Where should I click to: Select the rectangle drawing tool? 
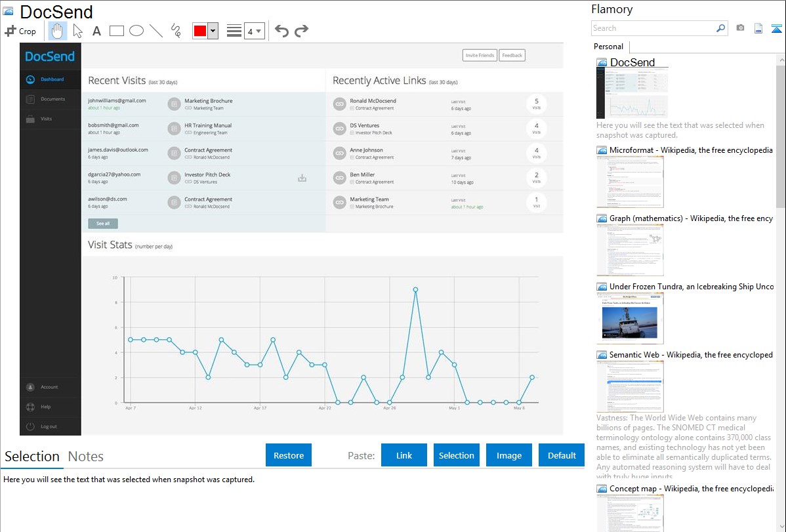point(116,31)
